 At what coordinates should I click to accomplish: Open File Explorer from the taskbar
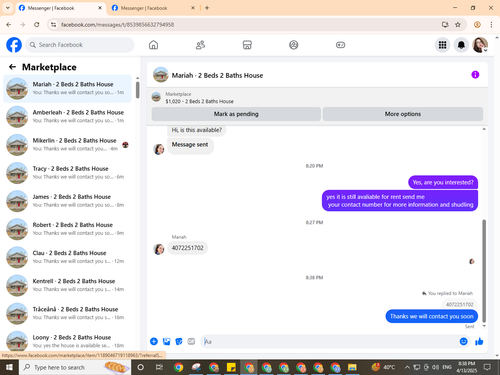coord(352,367)
